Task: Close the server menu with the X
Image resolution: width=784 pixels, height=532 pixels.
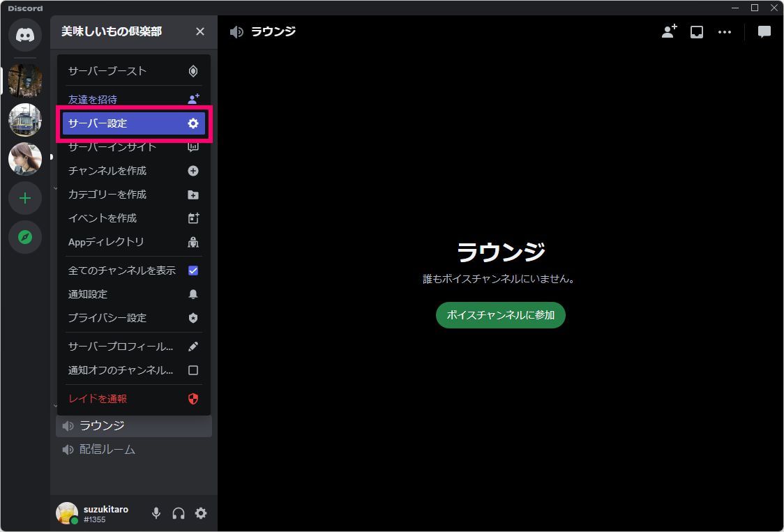Action: pos(200,31)
